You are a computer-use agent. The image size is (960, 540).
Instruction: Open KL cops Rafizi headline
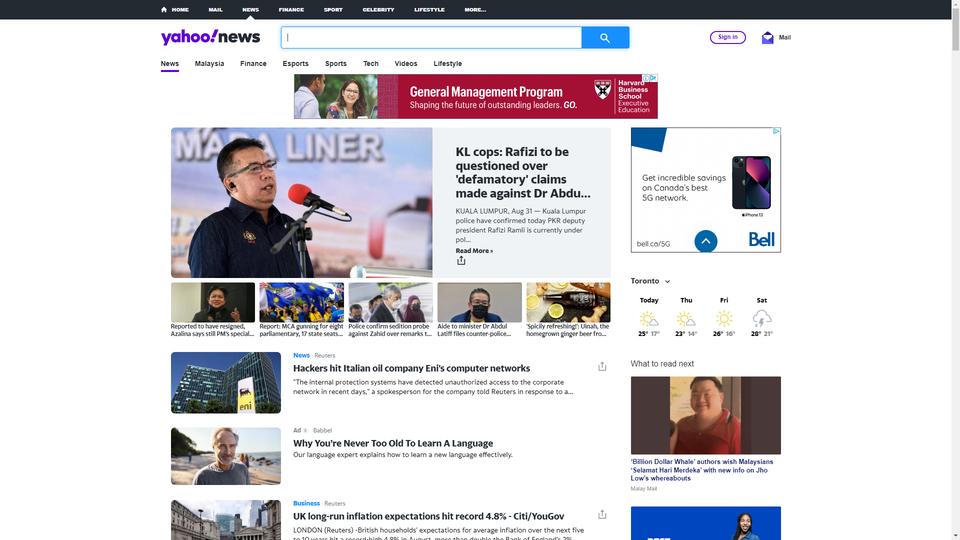(523, 172)
